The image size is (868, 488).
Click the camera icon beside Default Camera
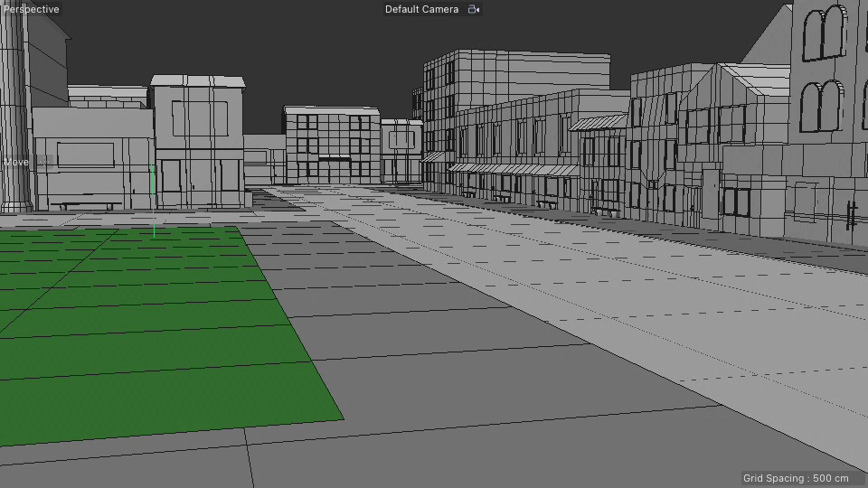point(474,9)
